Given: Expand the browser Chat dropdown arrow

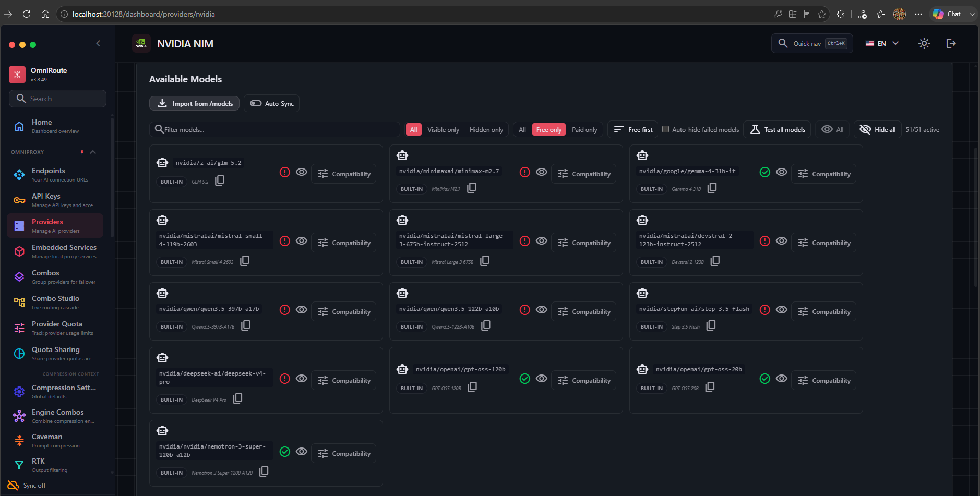Looking at the screenshot, I should pos(972,14).
